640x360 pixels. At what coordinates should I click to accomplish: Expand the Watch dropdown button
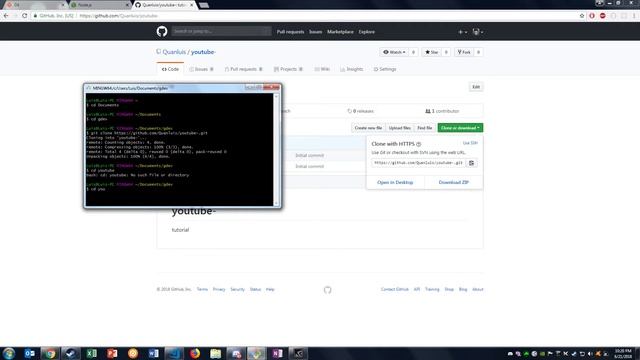click(x=394, y=52)
